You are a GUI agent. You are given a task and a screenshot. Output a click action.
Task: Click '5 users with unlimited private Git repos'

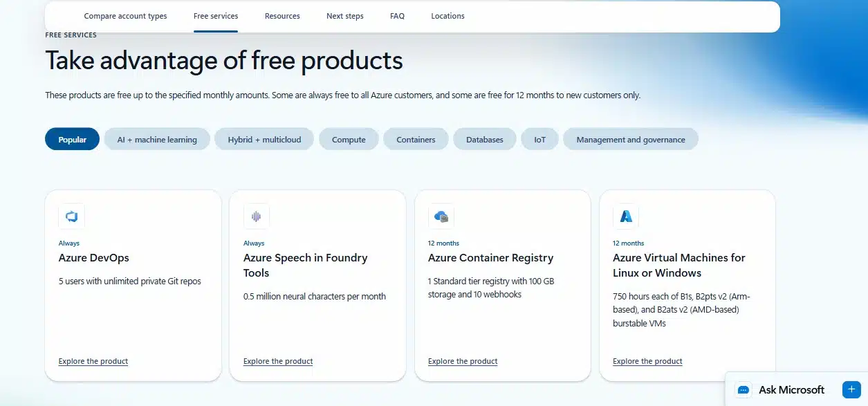[130, 282]
